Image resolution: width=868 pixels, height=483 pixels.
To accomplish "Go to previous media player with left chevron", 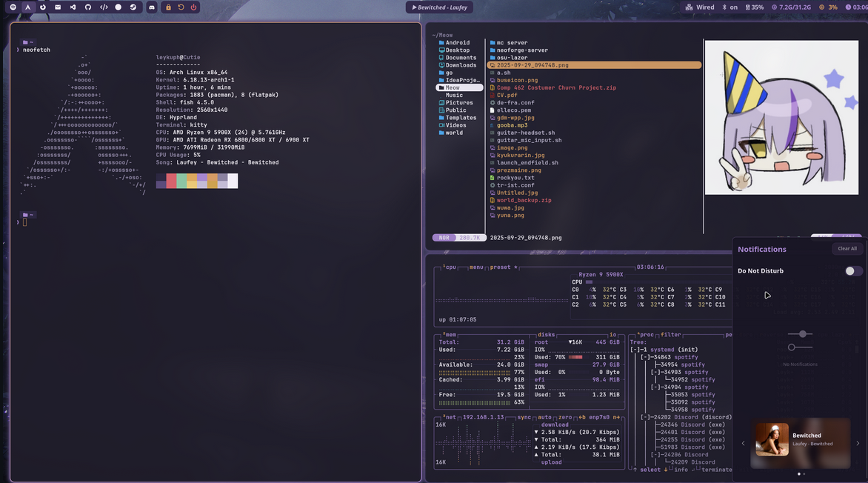I will pyautogui.click(x=743, y=443).
